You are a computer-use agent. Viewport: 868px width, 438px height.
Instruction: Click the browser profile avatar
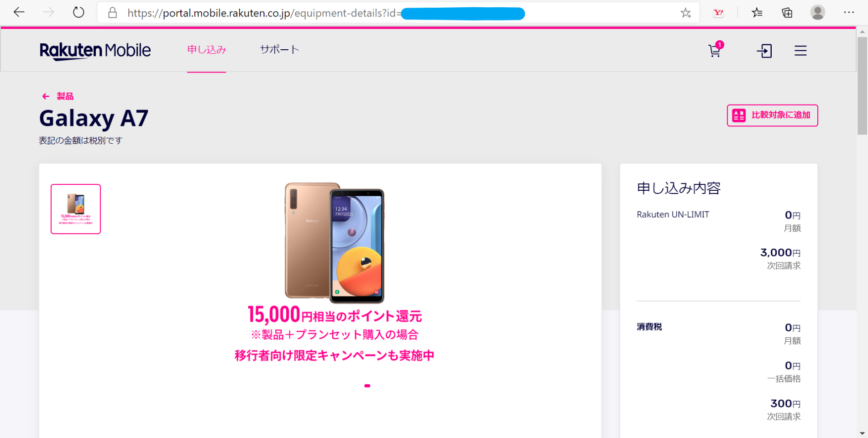point(817,13)
